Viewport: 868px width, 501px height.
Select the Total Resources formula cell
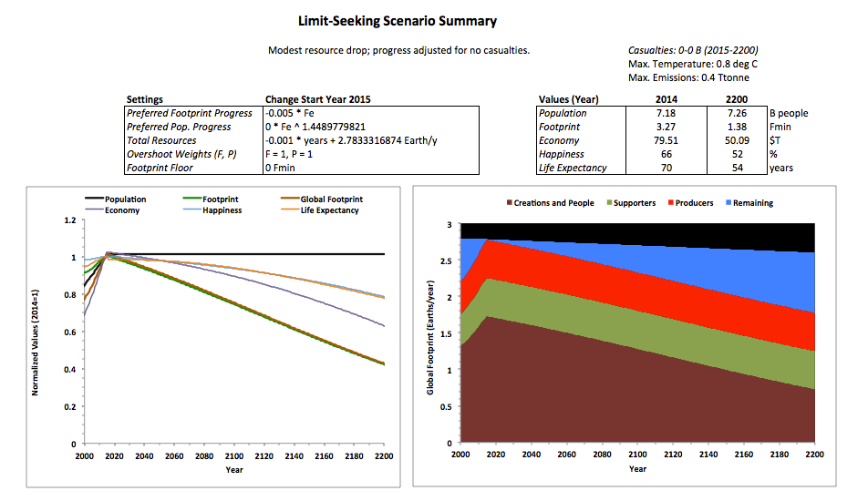click(370, 140)
